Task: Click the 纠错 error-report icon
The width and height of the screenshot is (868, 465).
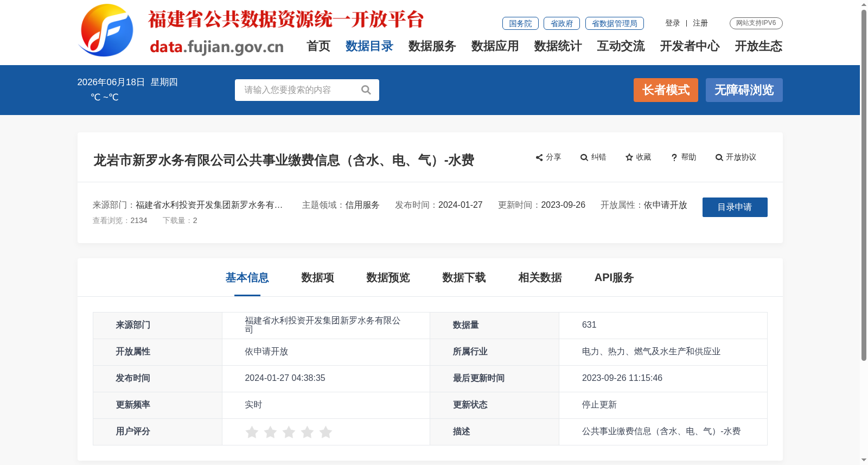Action: [x=584, y=157]
